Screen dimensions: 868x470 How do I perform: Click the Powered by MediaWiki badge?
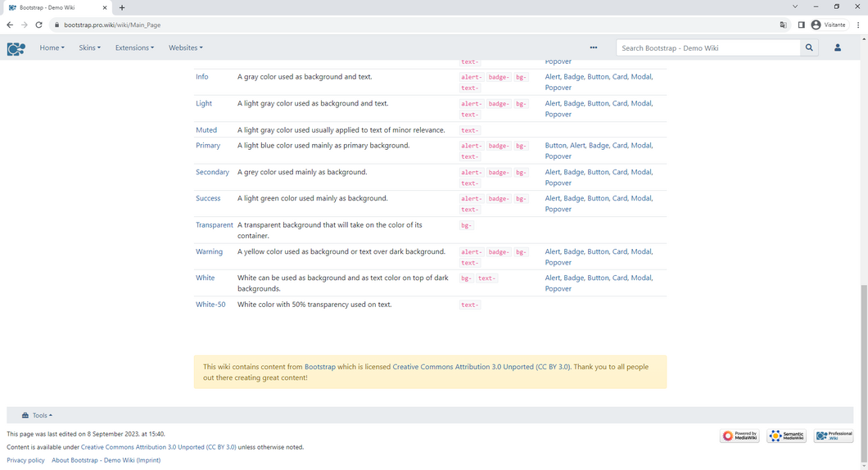pyautogui.click(x=739, y=436)
